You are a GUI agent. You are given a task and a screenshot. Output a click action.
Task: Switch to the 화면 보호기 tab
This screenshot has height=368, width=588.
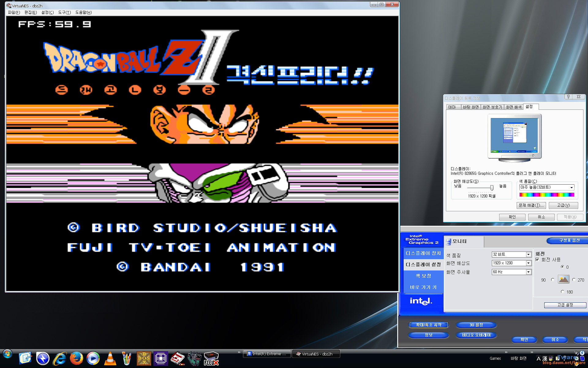pos(492,107)
